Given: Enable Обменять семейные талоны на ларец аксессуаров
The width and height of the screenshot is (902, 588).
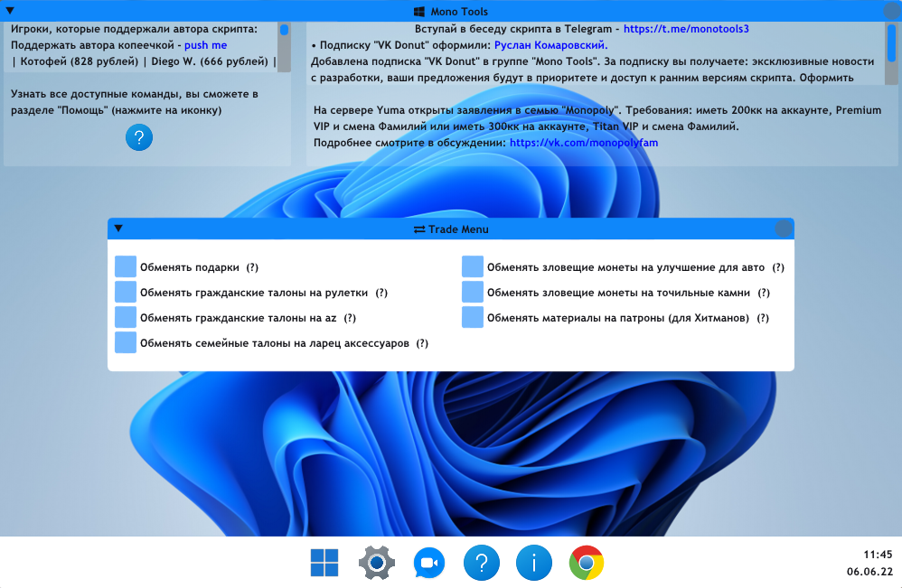Looking at the screenshot, I should point(126,342).
